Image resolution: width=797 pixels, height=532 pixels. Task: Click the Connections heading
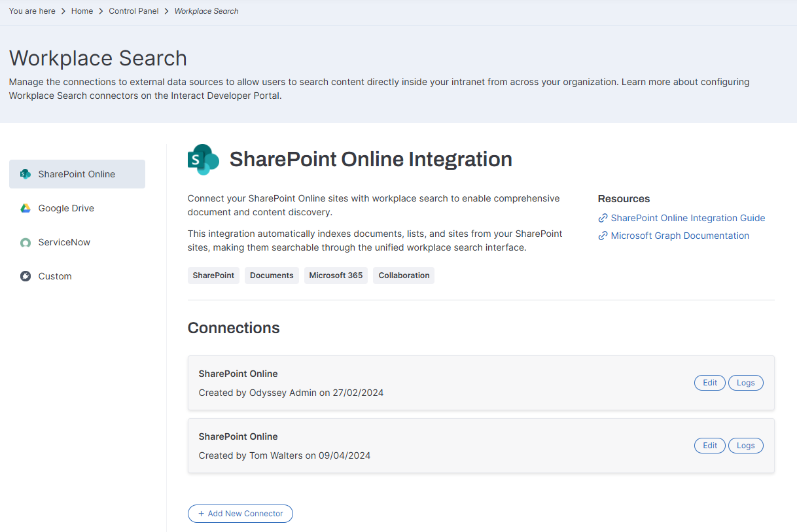coord(234,328)
